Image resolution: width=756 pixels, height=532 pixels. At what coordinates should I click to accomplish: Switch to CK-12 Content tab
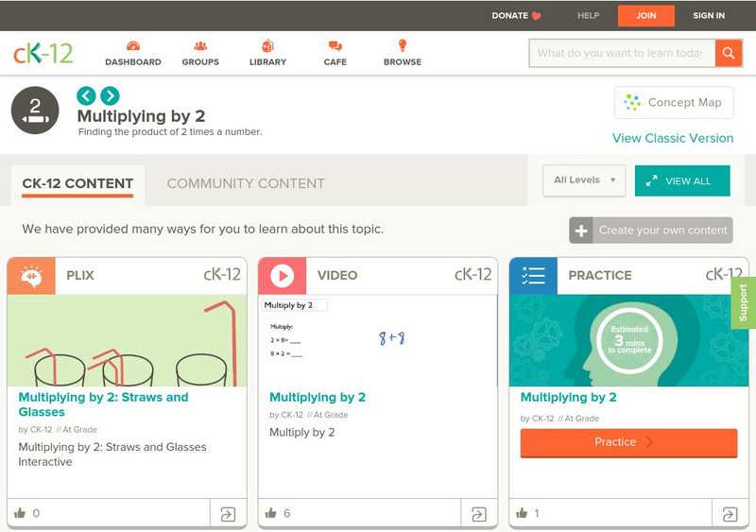[x=77, y=183]
